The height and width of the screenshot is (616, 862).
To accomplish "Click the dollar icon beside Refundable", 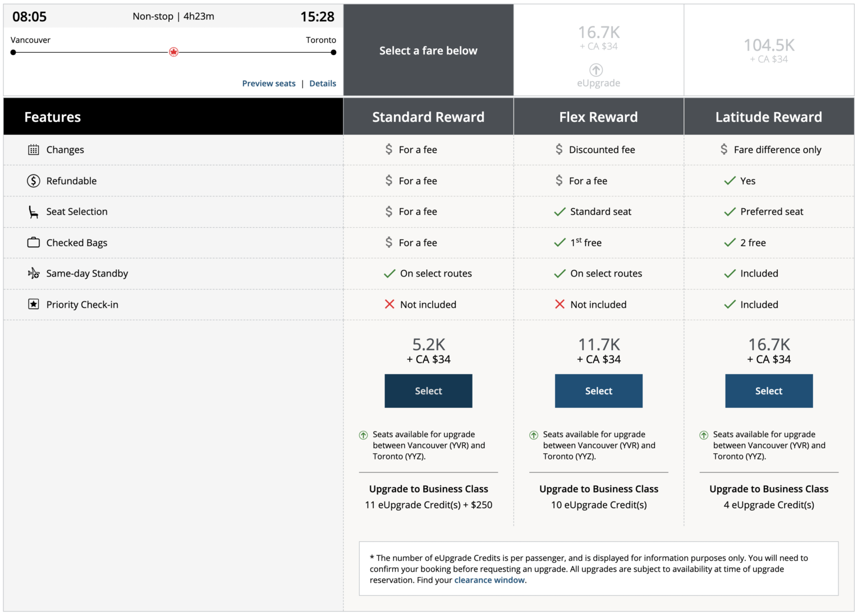I will 33,181.
